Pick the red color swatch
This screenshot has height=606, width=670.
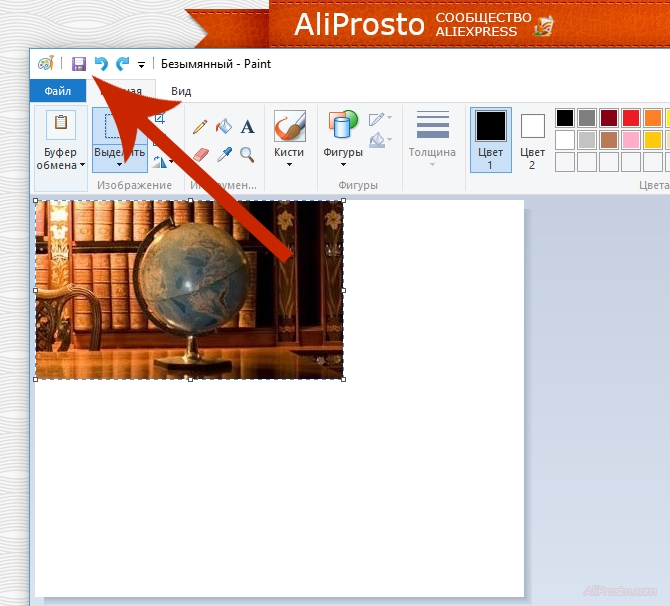coord(631,118)
